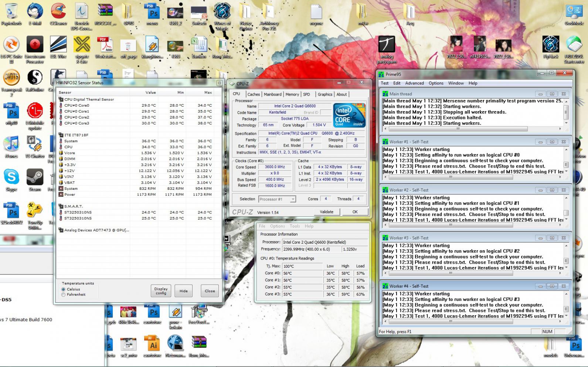The width and height of the screenshot is (588, 367).
Task: Open the Papierkorb recycle bin icon
Action: pyautogui.click(x=11, y=14)
